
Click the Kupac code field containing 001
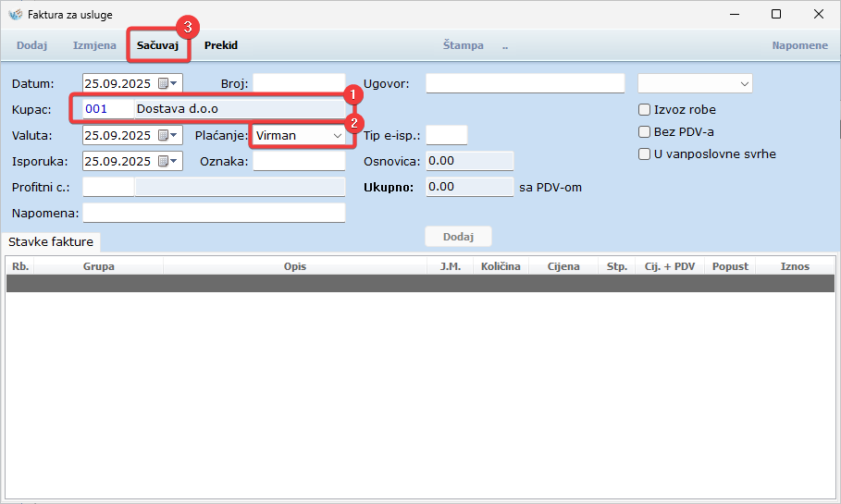[x=107, y=109]
